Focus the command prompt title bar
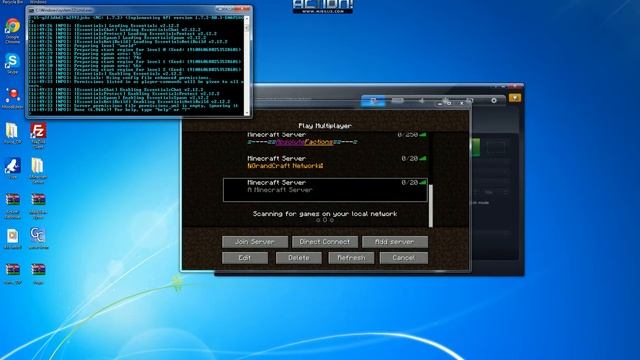Viewport: 640px width, 360px height. (x=139, y=10)
